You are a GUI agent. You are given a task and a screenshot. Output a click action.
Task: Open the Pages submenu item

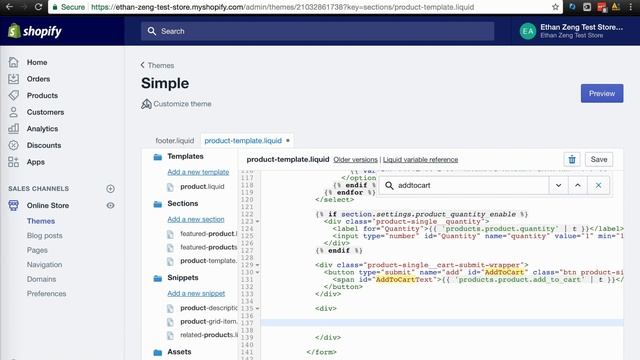(x=37, y=250)
